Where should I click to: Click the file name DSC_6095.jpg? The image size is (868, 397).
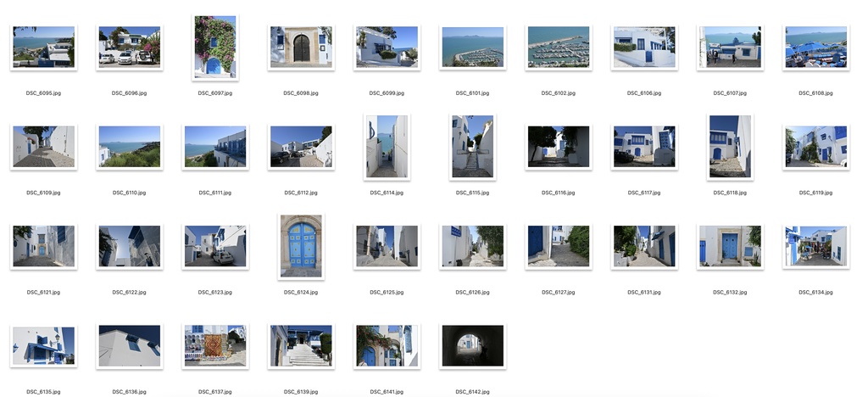coord(44,93)
